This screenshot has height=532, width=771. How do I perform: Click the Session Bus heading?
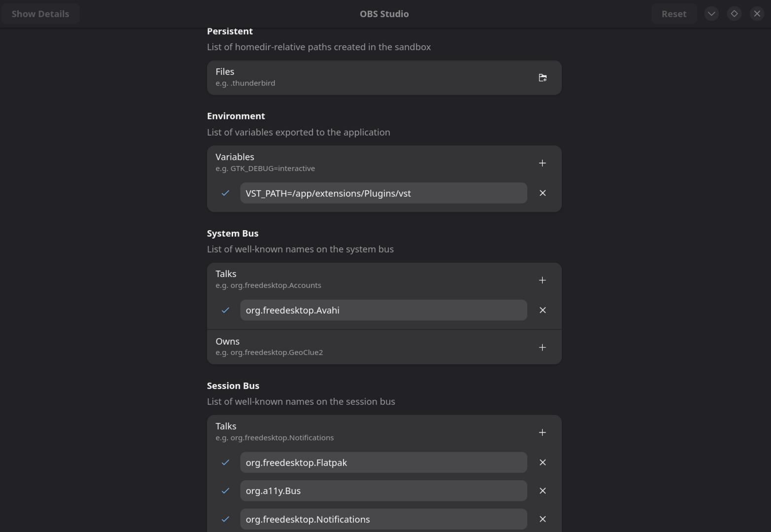point(233,386)
